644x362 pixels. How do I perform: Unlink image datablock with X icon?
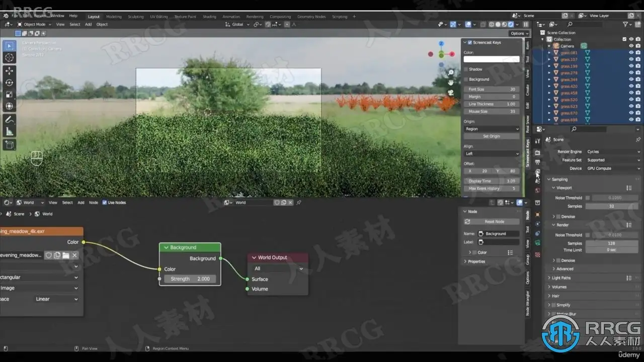[x=74, y=255]
